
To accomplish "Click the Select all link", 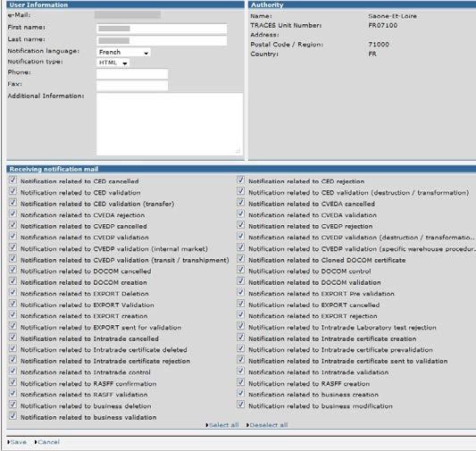I will pyautogui.click(x=222, y=425).
